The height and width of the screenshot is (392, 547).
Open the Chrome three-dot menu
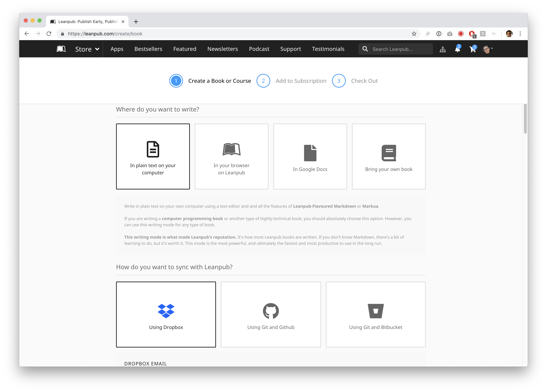pos(520,33)
